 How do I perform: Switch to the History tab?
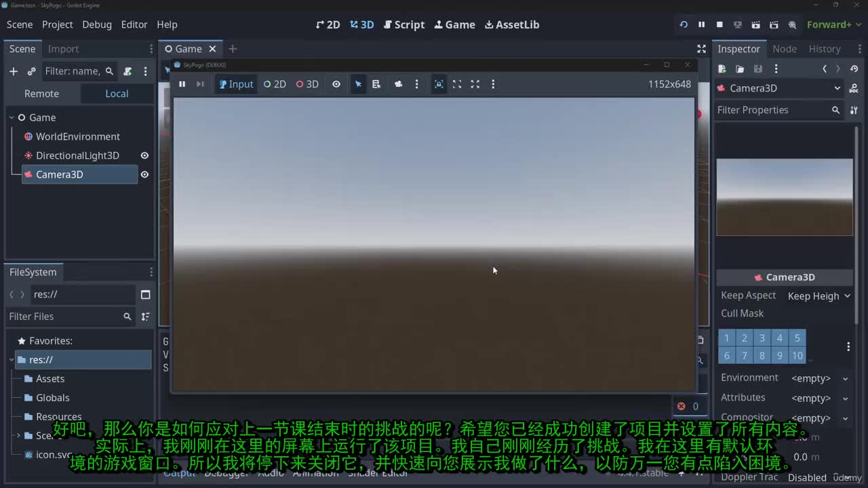(825, 49)
